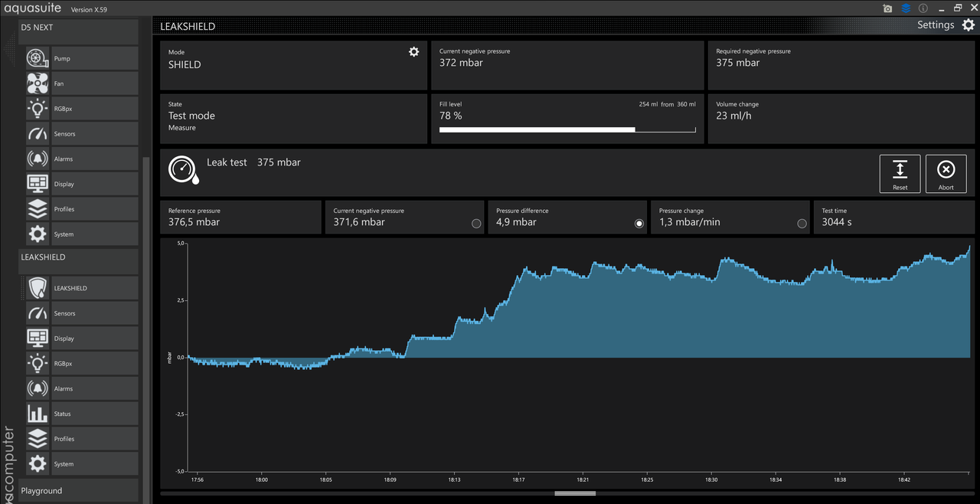The height and width of the screenshot is (504, 980).
Task: Open the D5 NEXT Fan page
Action: point(82,83)
